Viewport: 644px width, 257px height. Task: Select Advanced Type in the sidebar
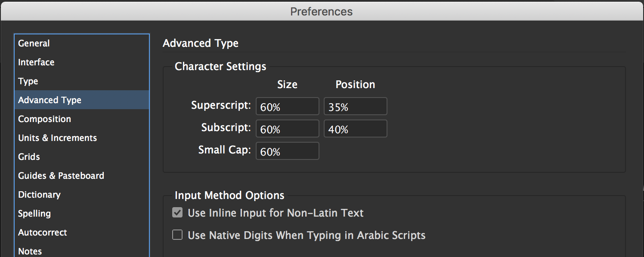(50, 100)
